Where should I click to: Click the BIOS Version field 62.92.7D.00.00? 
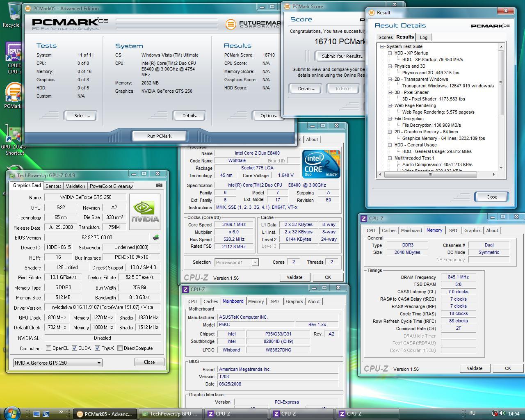[x=97, y=237]
